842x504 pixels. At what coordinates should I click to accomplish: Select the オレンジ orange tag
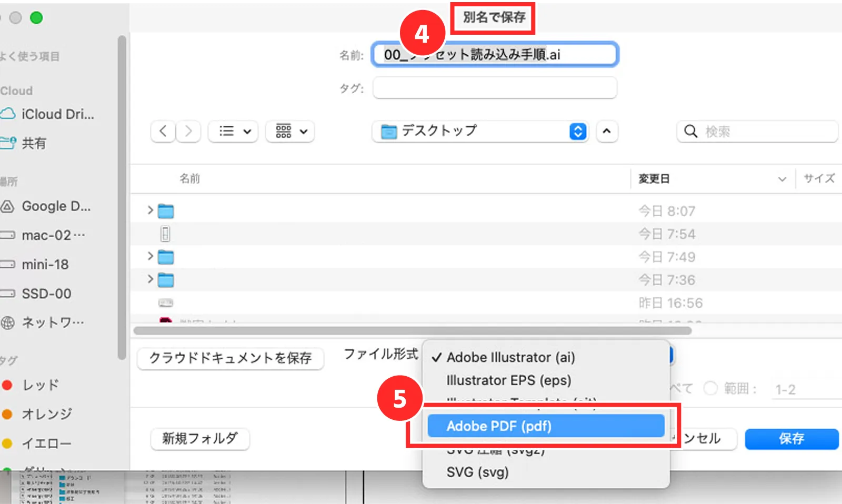click(37, 414)
